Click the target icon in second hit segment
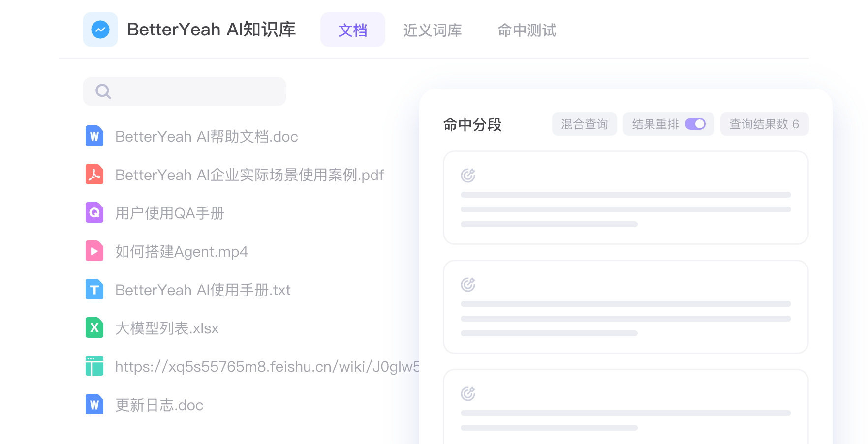The height and width of the screenshot is (444, 868). tap(468, 284)
